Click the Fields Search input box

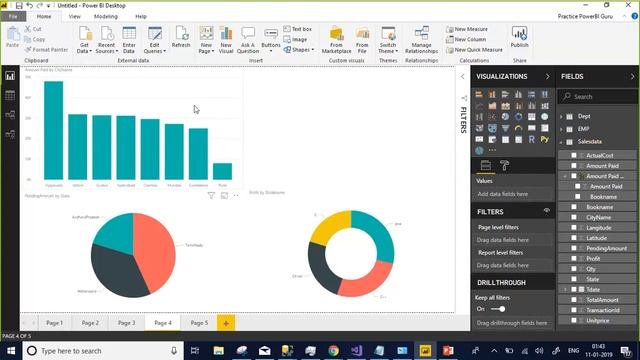click(597, 97)
